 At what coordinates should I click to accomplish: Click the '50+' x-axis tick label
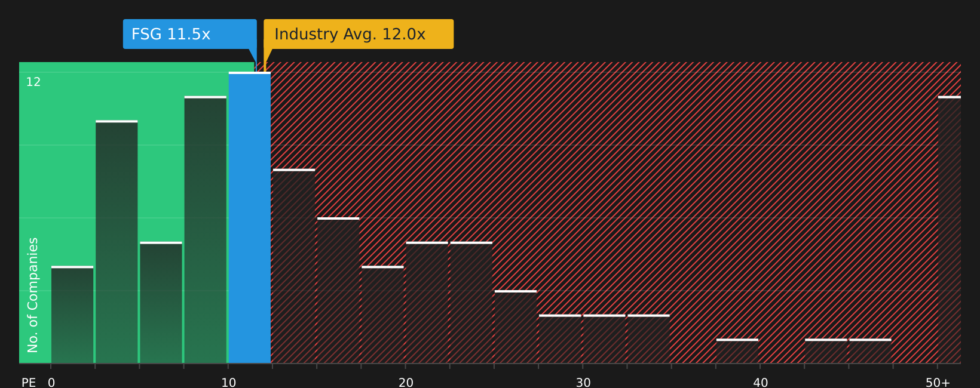click(x=938, y=383)
